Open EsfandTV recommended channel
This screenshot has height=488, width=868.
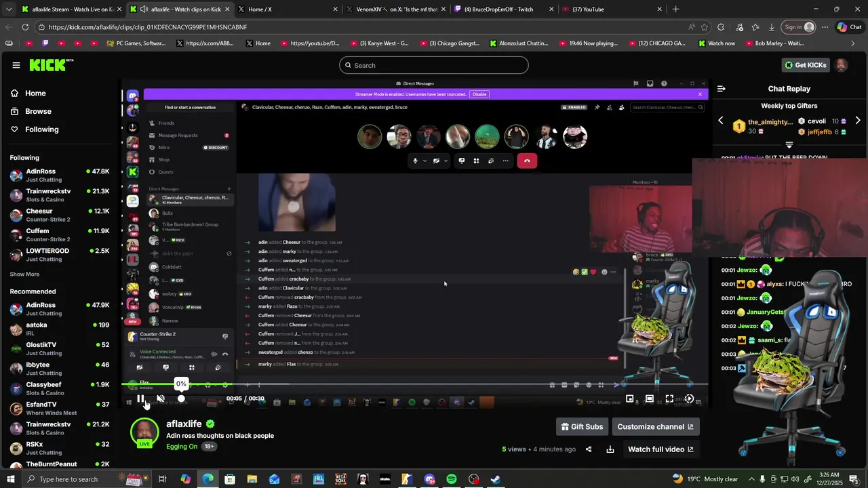click(60, 408)
